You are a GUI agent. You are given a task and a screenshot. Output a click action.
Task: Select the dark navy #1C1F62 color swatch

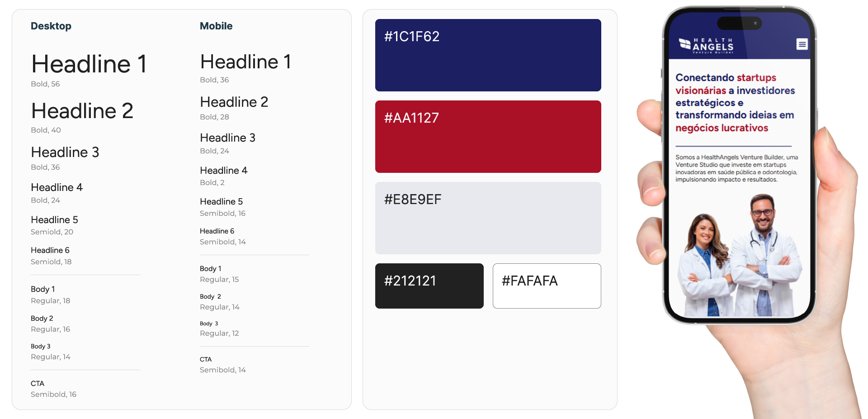[488, 55]
